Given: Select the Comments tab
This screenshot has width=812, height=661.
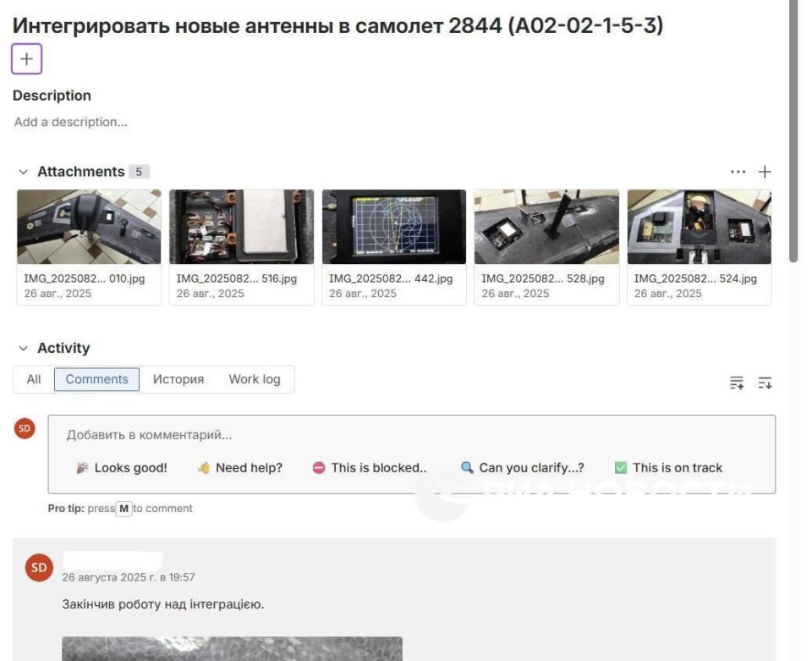Looking at the screenshot, I should (x=96, y=379).
